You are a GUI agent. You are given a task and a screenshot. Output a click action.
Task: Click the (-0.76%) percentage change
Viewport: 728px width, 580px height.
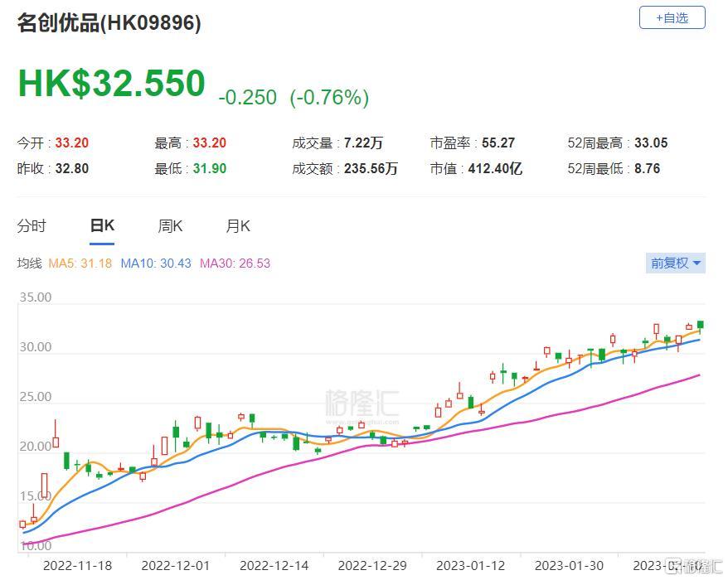tap(330, 98)
